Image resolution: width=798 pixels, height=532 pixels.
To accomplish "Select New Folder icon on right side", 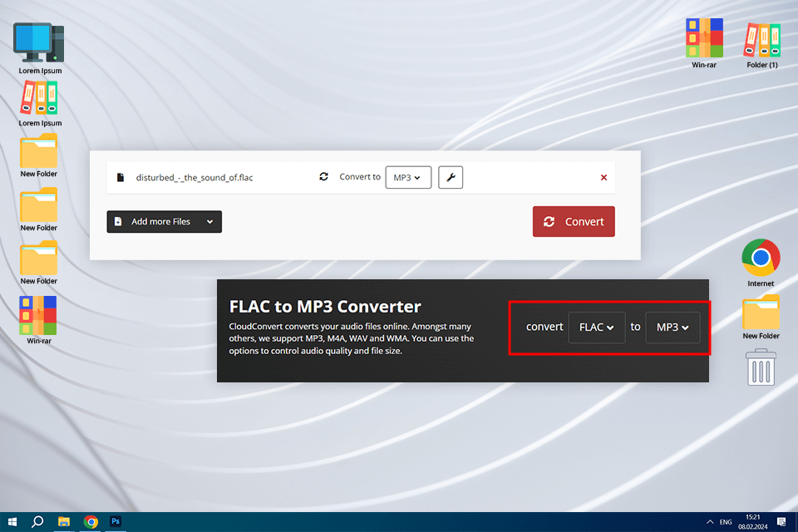I will [x=761, y=317].
